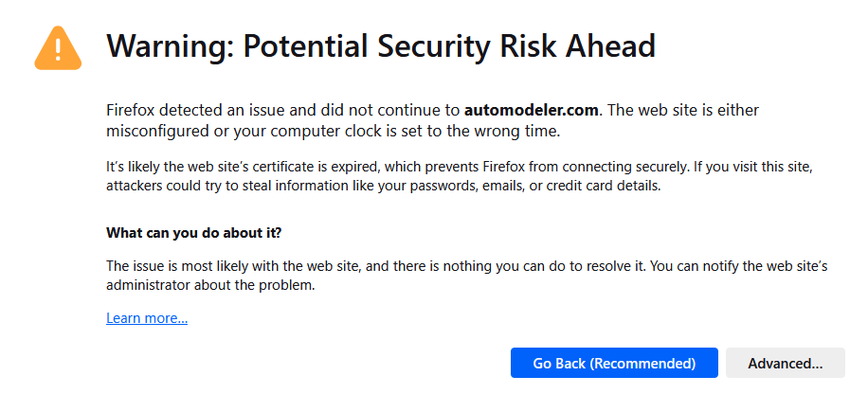Click the bold automodeler.com domain name

click(x=532, y=110)
